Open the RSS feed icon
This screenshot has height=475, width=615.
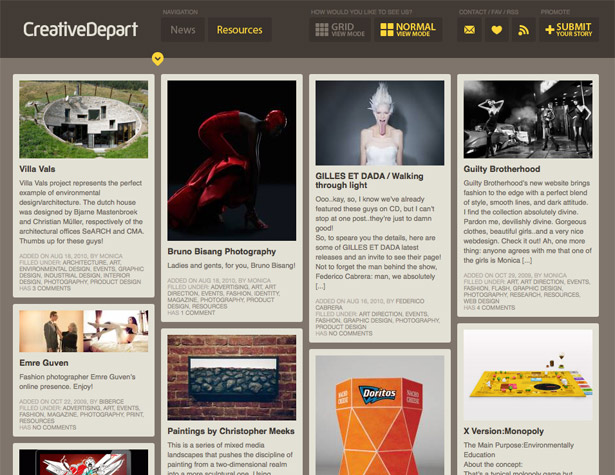click(x=524, y=30)
